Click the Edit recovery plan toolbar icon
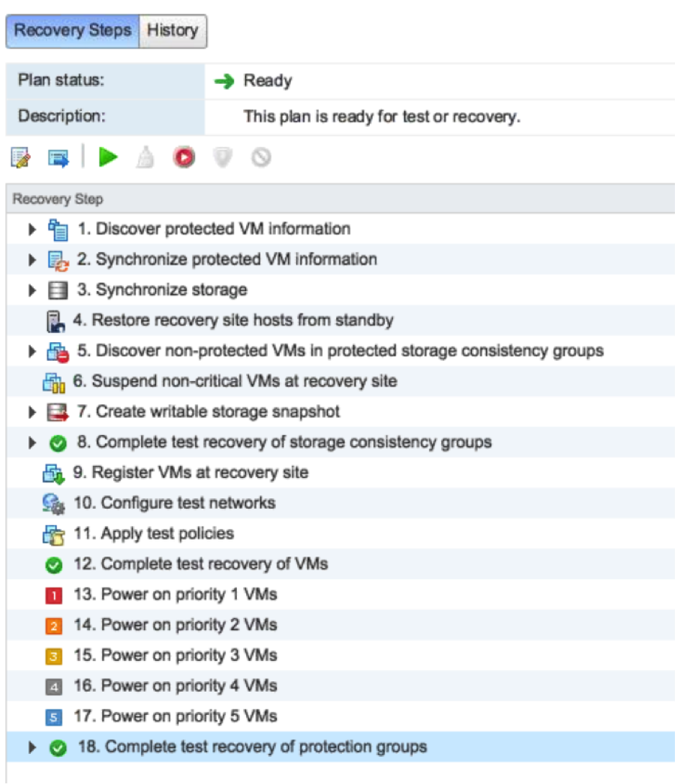This screenshot has height=784, width=675. coord(20,158)
